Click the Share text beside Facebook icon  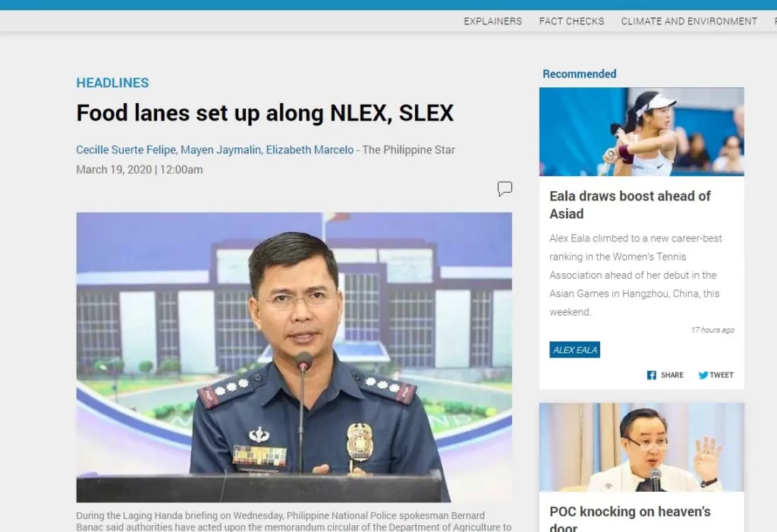click(x=672, y=376)
